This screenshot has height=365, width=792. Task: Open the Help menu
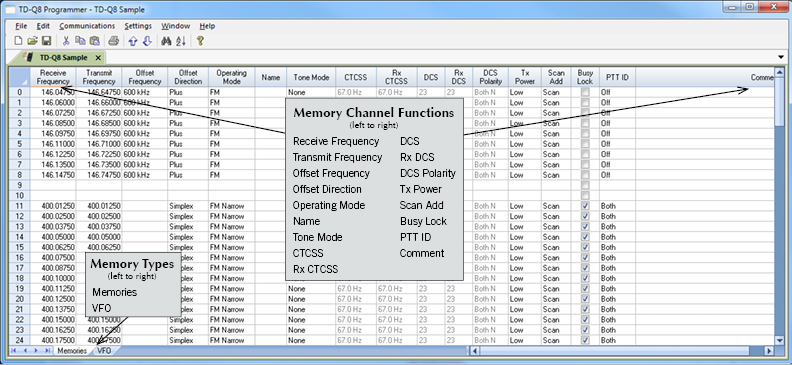coord(207,26)
